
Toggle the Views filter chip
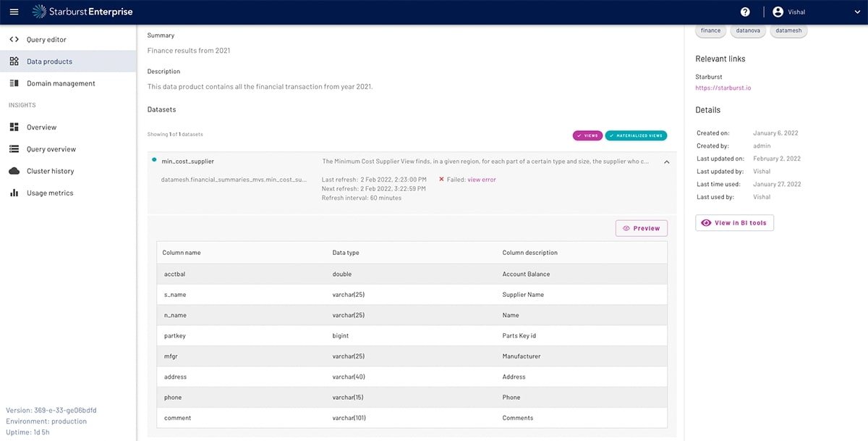point(587,135)
